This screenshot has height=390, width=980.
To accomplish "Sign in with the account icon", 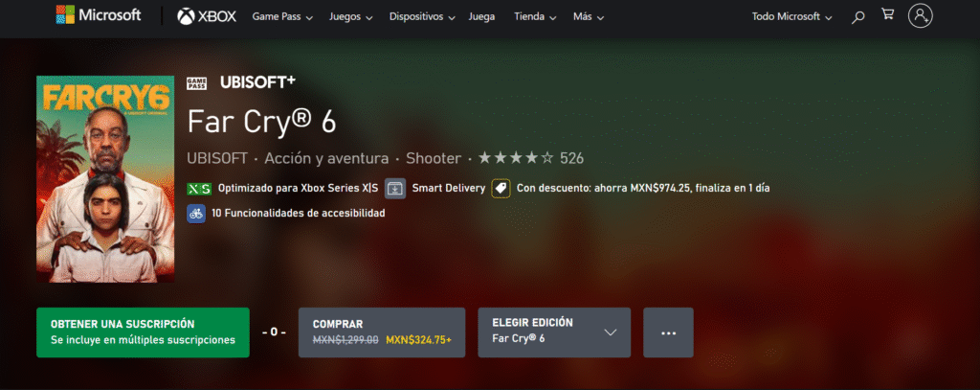I will point(920,15).
